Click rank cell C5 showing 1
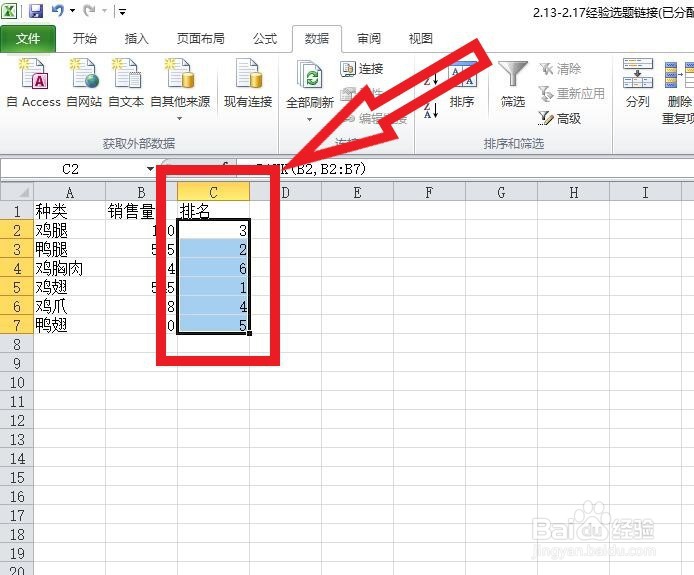This screenshot has width=694, height=575. tap(213, 287)
